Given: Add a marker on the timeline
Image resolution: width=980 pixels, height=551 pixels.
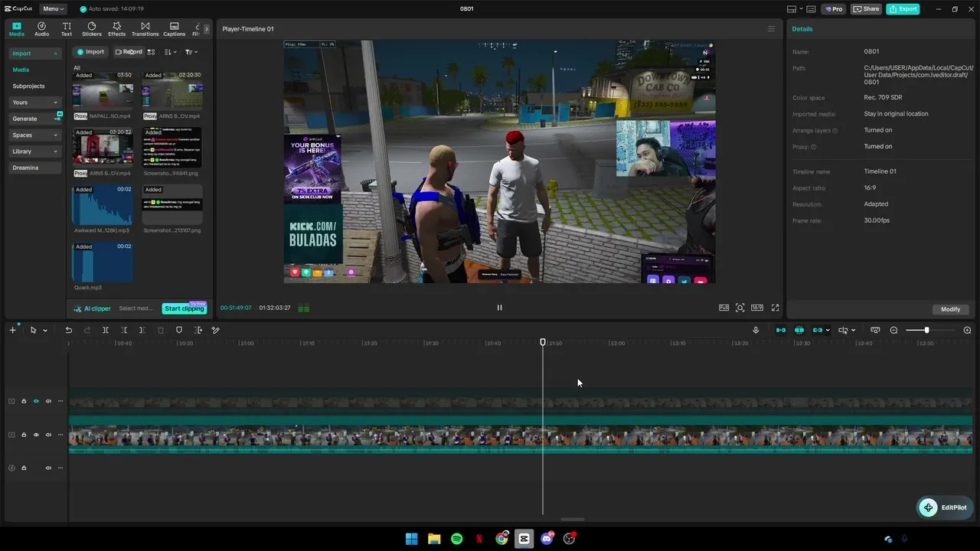Looking at the screenshot, I should tap(179, 330).
